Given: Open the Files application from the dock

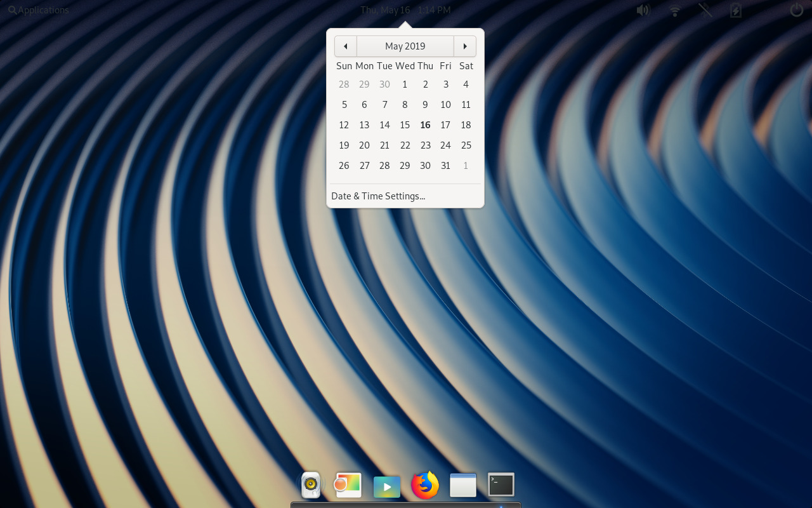Looking at the screenshot, I should (462, 485).
